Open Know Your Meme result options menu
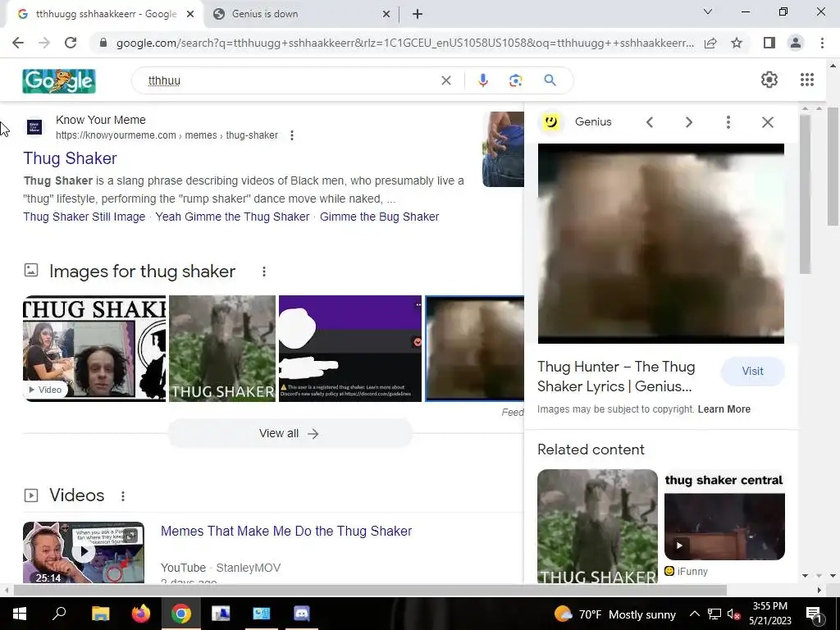This screenshot has width=840, height=630. [292, 135]
